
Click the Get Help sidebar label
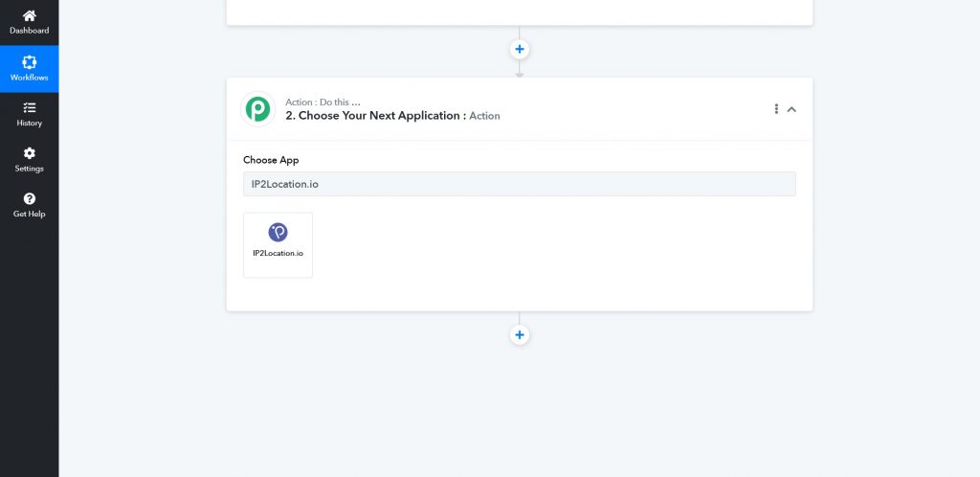29,215
